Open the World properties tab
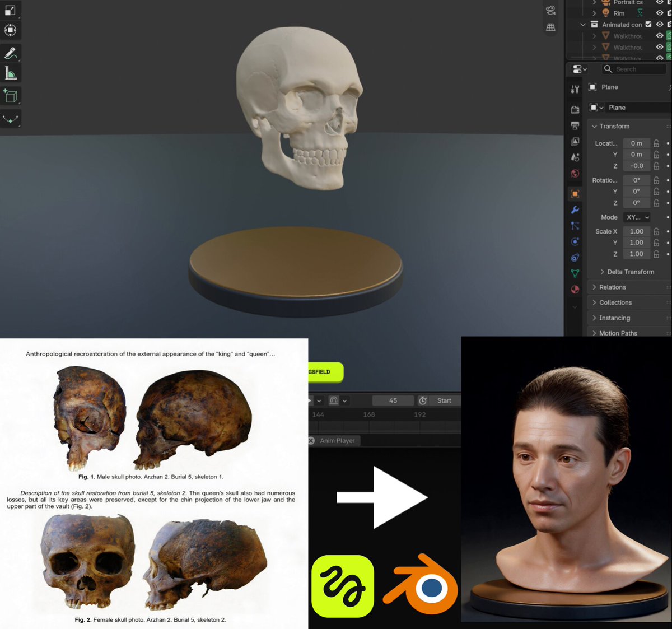Image resolution: width=672 pixels, height=629 pixels. 575,174
